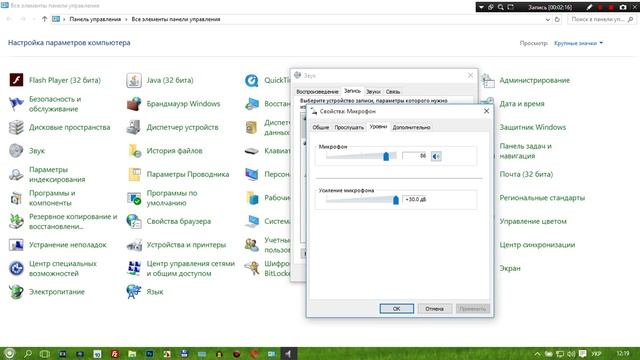640x360 pixels.
Task: Open Программы по умолчанию icon
Action: (x=134, y=198)
